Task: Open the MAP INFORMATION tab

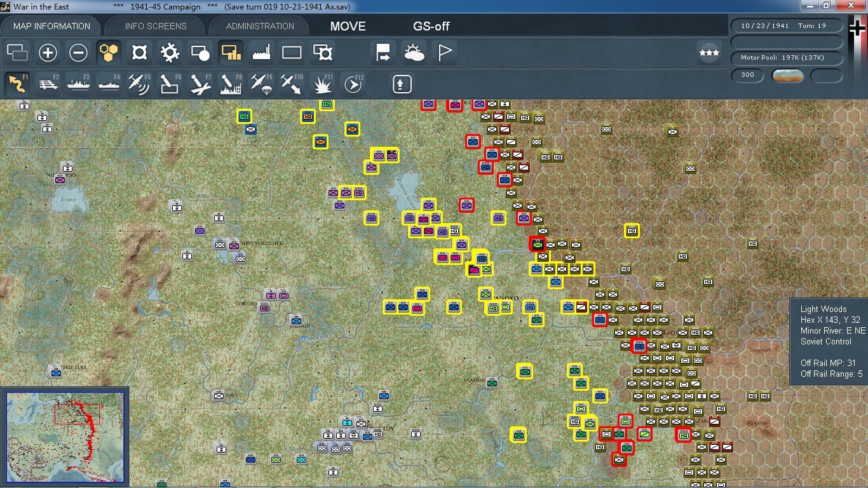Action: [51, 26]
